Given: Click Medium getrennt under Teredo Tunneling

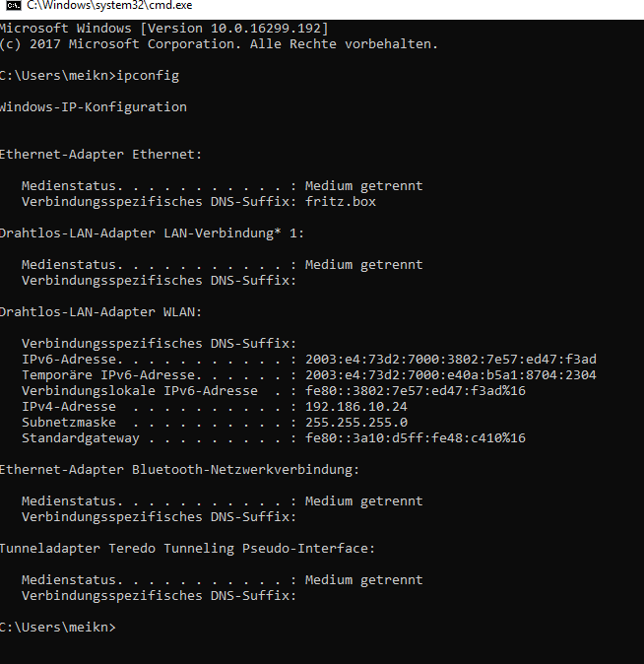Looking at the screenshot, I should coord(363,579).
